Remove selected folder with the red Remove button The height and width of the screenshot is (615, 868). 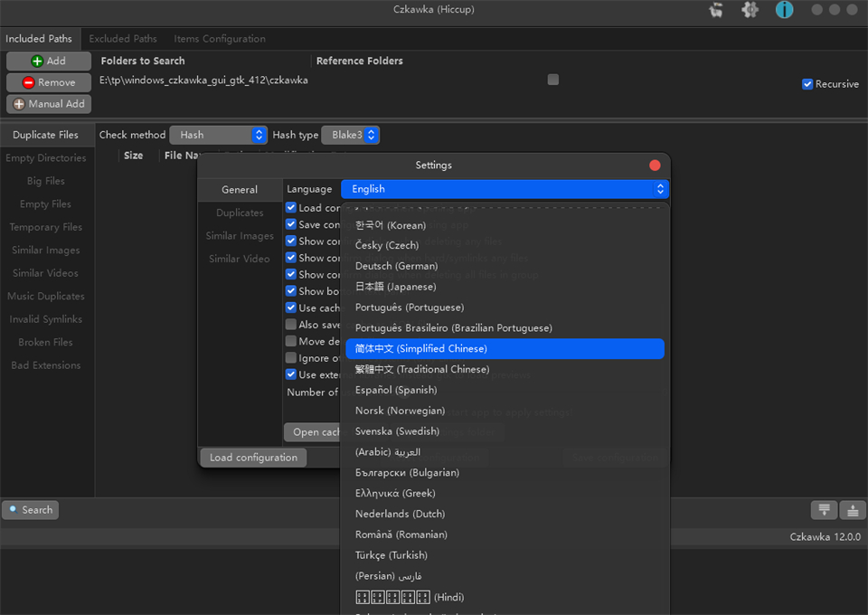[x=49, y=82]
